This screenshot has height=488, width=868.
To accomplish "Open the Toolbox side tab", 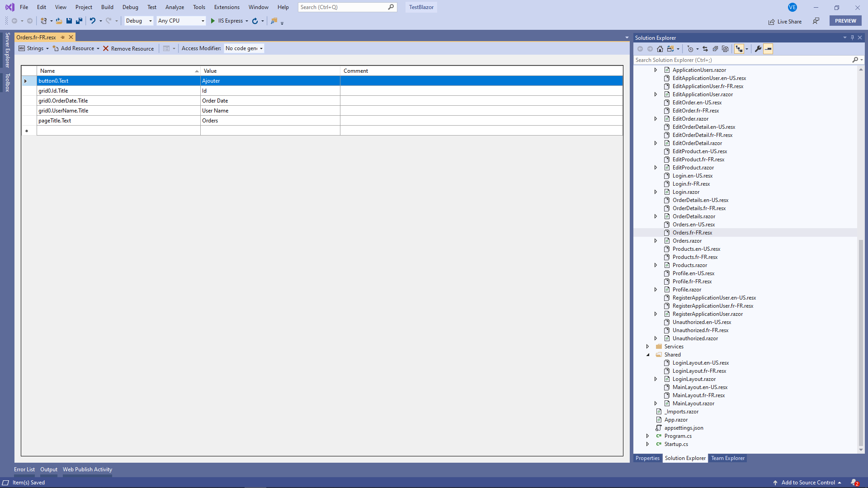I will tap(7, 83).
